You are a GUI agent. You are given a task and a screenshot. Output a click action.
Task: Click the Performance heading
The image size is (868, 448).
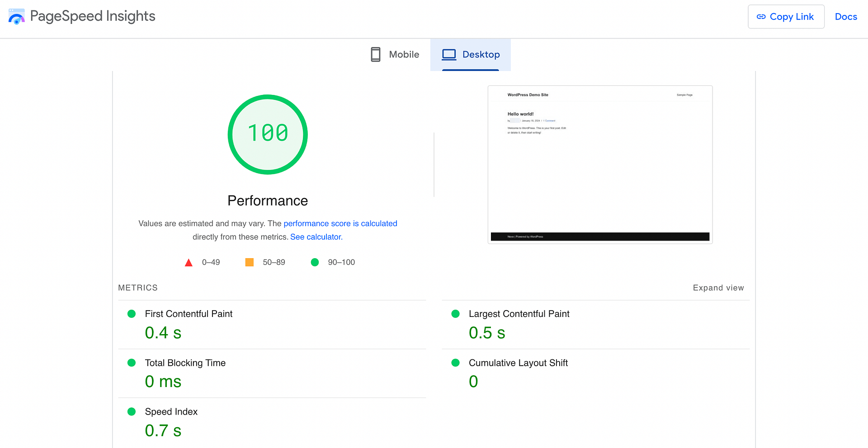[x=268, y=201]
